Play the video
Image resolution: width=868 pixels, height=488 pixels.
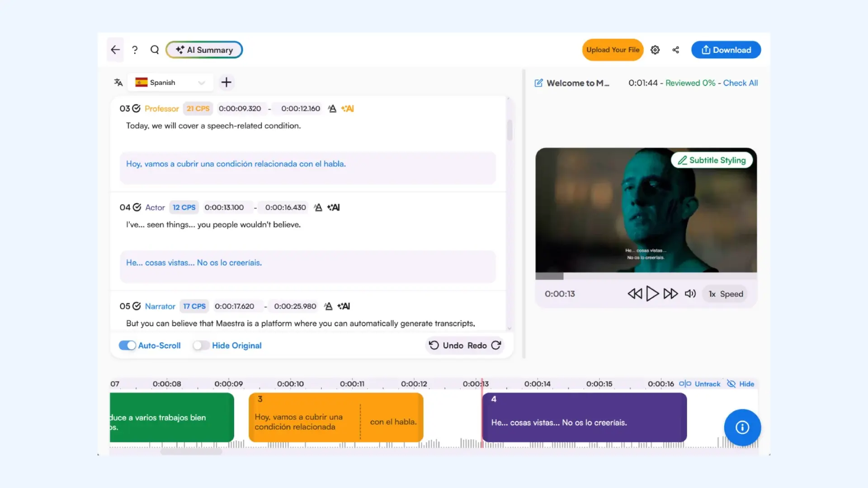(x=652, y=294)
